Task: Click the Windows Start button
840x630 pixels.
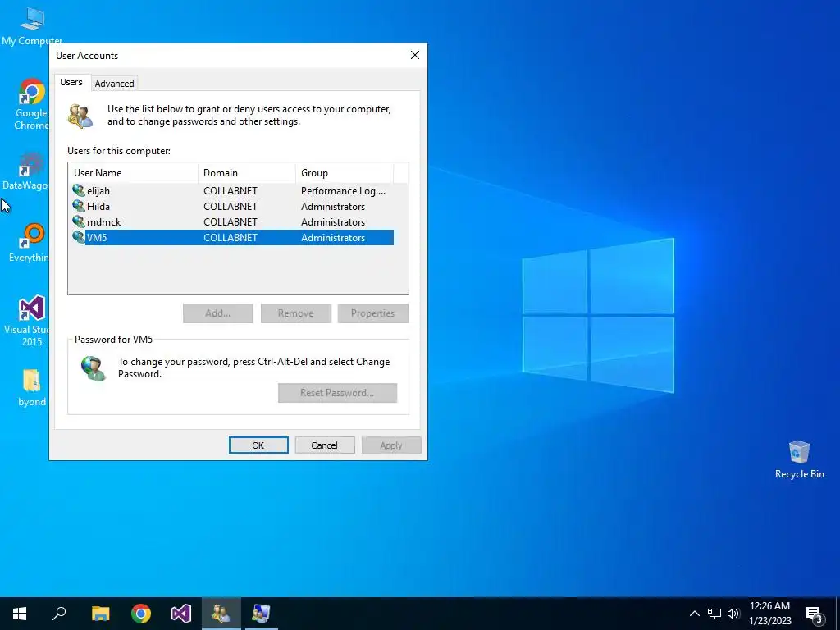Action: pos(20,614)
